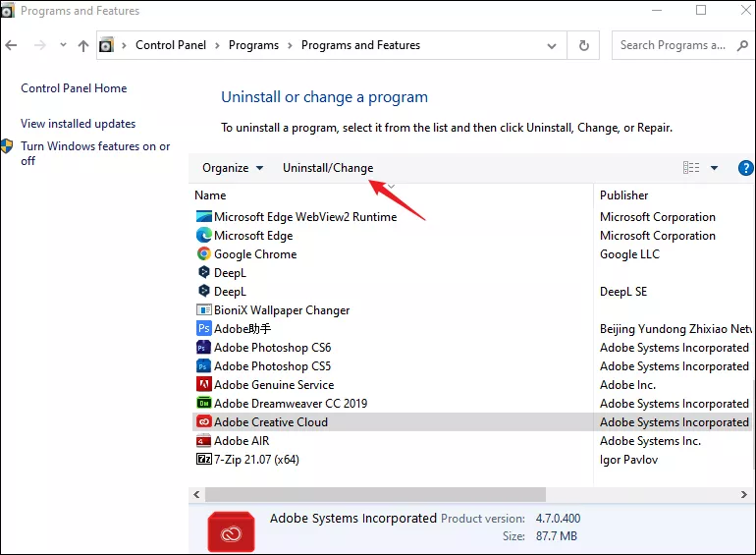Click the scroll right arrow

(x=743, y=494)
